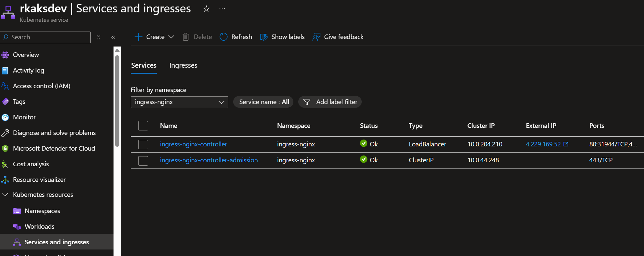The image size is (644, 256).
Task: Collapse the Kubernetes resources section
Action: click(6, 195)
